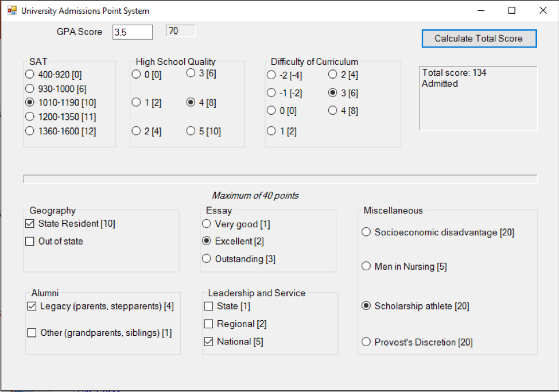Click the progress bar above Maximum points

tap(280, 178)
